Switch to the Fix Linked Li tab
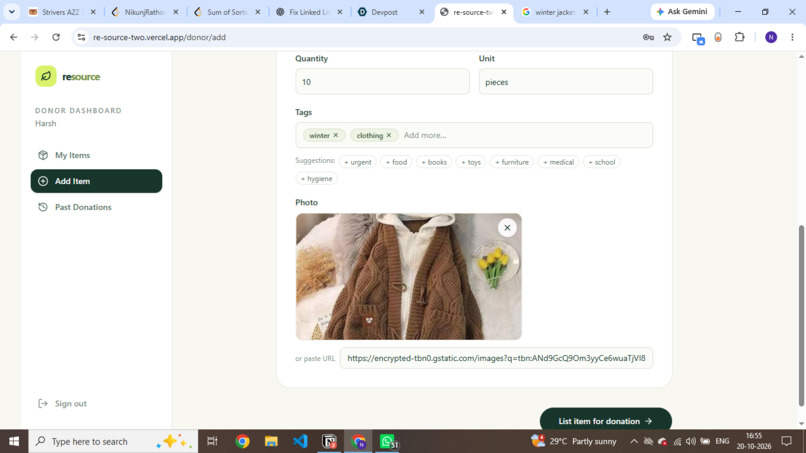The image size is (806, 453). (309, 12)
